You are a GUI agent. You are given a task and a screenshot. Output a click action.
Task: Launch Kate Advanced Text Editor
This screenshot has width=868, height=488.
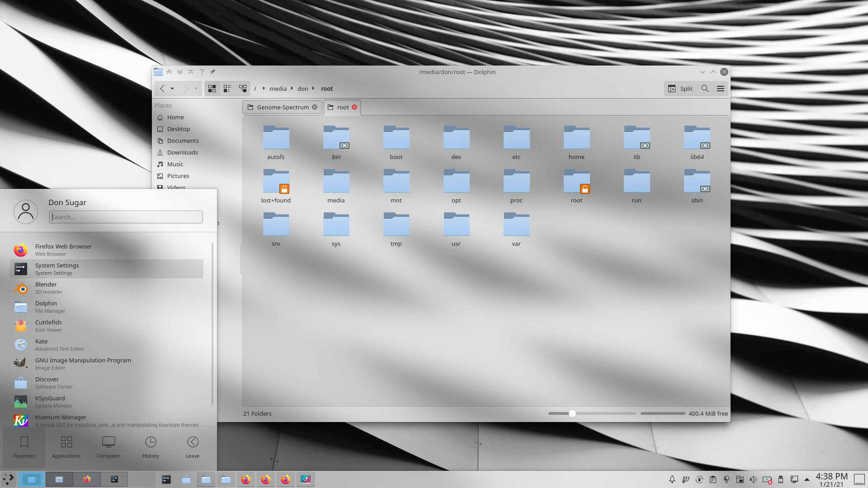[107, 345]
